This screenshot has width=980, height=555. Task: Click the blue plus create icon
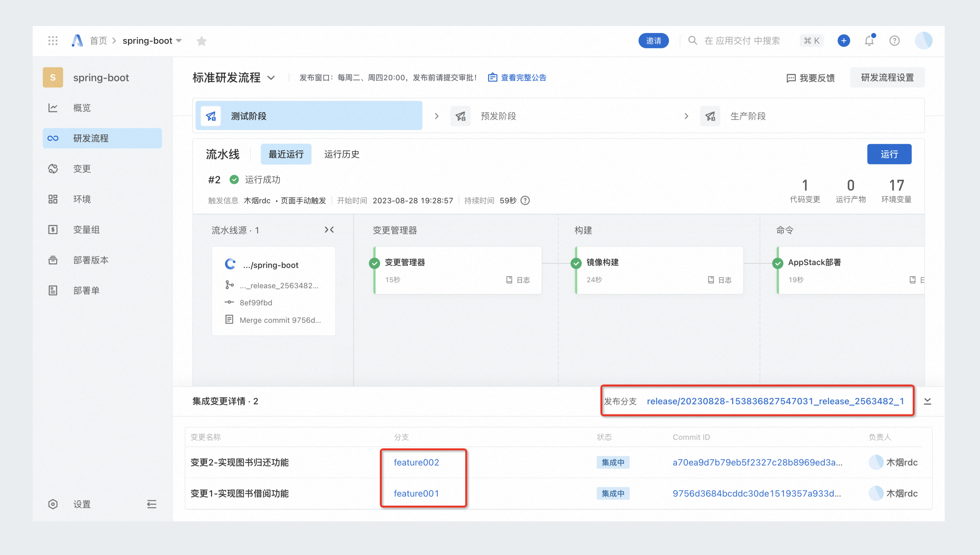(844, 41)
